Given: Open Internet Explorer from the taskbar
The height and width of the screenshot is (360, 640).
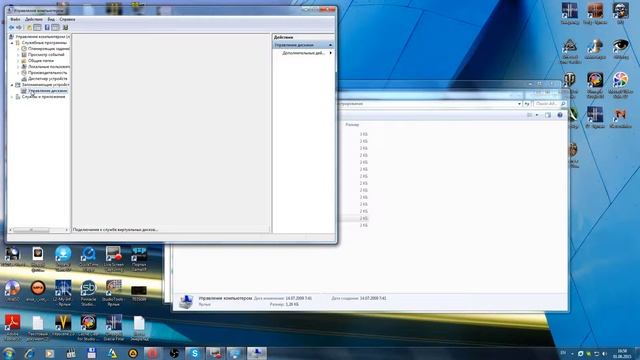Looking at the screenshot, I should pos(29,353).
